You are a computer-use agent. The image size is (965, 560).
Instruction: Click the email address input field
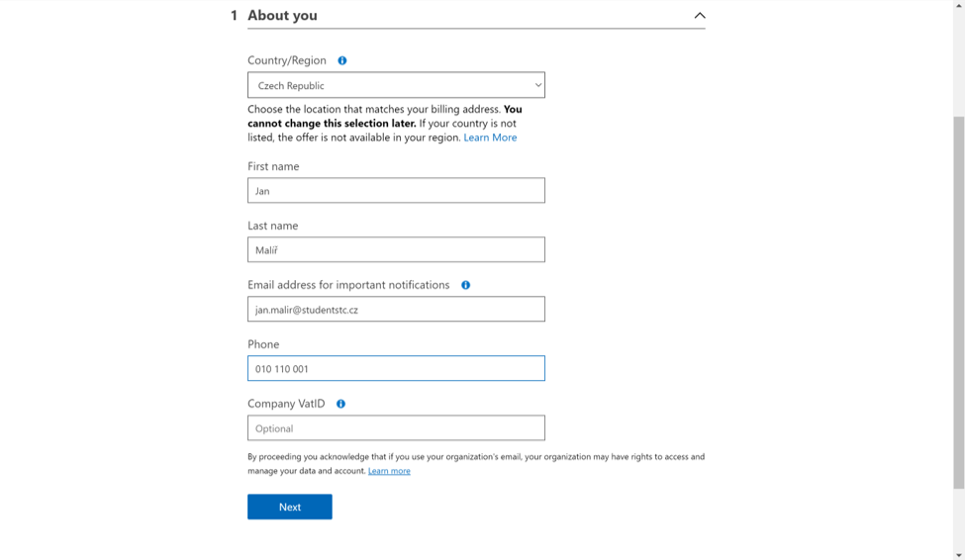396,310
